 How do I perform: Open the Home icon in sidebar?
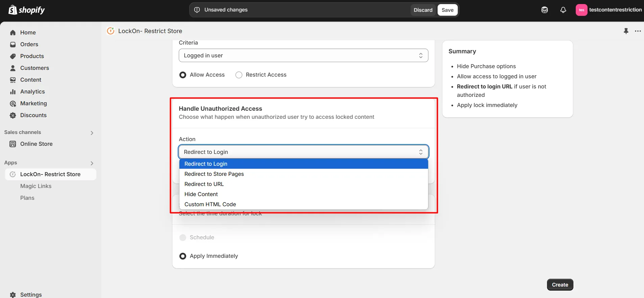[x=13, y=32]
